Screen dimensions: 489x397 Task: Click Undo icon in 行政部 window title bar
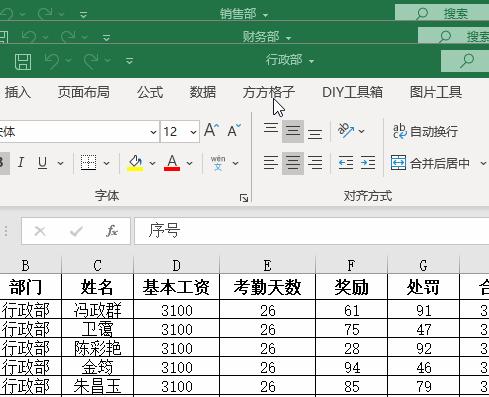click(x=52, y=61)
